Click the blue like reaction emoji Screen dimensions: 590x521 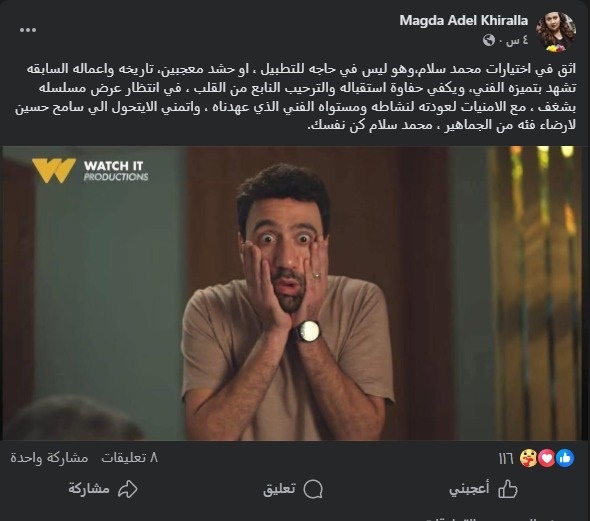coord(565,458)
